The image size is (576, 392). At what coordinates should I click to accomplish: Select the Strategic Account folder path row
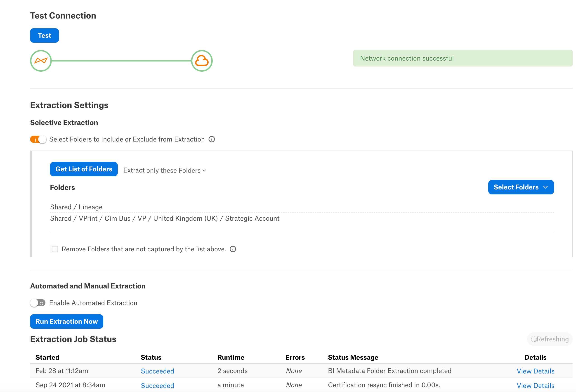[302, 218]
